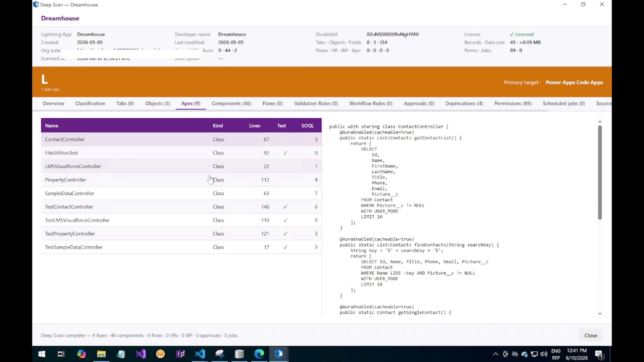Open the purple Visual Studio taskbar icon
Screen dimensions: 644x362
tap(141, 354)
